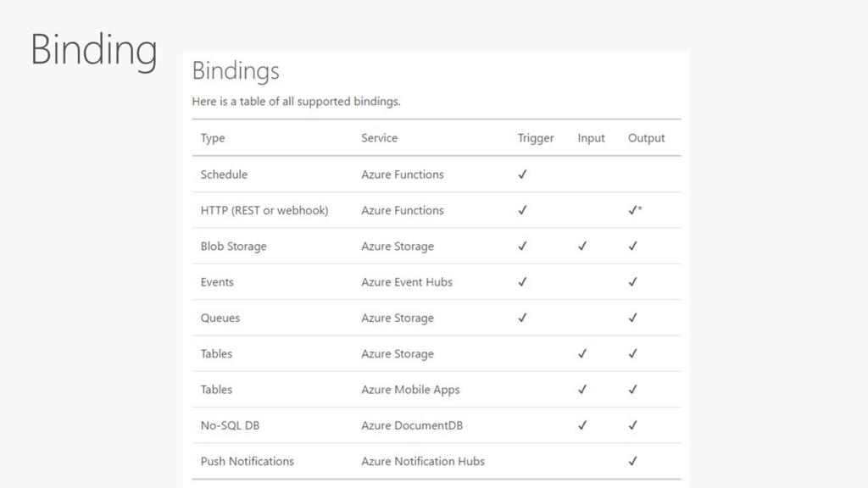Click the starred Output checkmark in HTTP row
This screenshot has height=488, width=868.
click(x=635, y=210)
